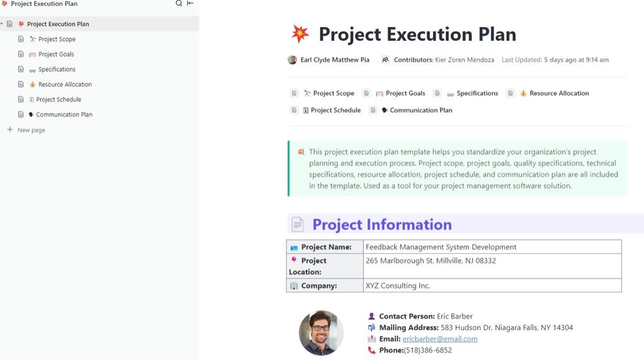Open the Project Scope page in sidebar
This screenshot has width=644, height=360.
[57, 39]
